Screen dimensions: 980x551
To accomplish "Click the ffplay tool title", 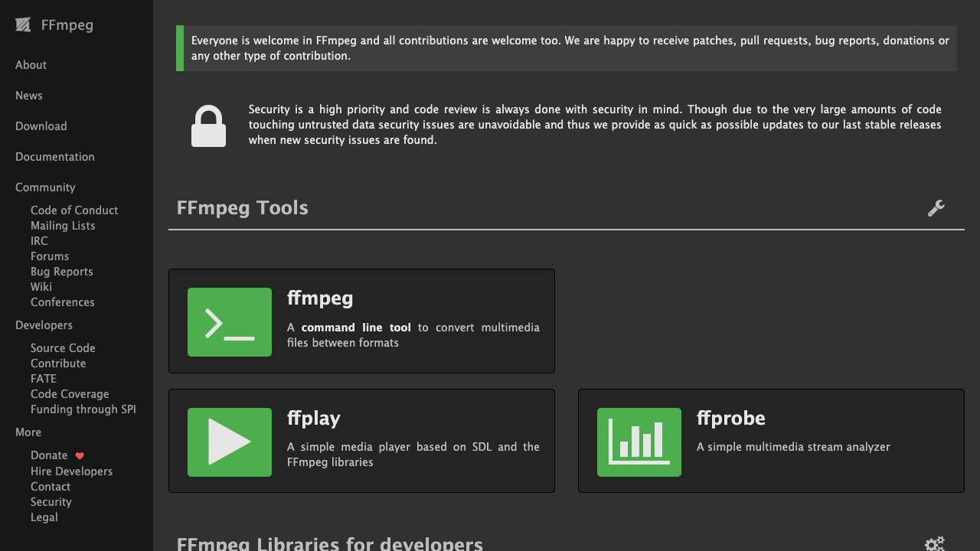I will coord(314,418).
